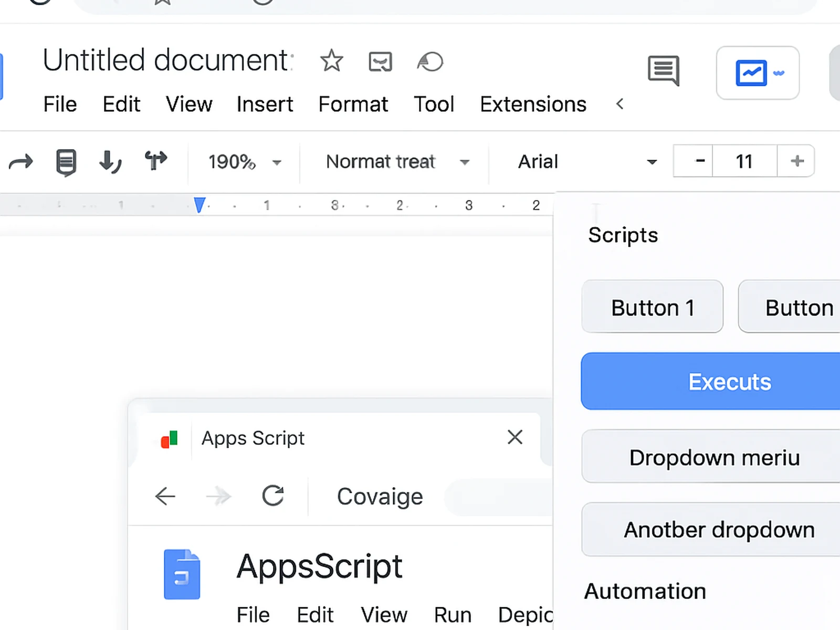Viewport: 840px width, 630px height.
Task: Open the paragraph styles dropdown
Action: (x=394, y=162)
